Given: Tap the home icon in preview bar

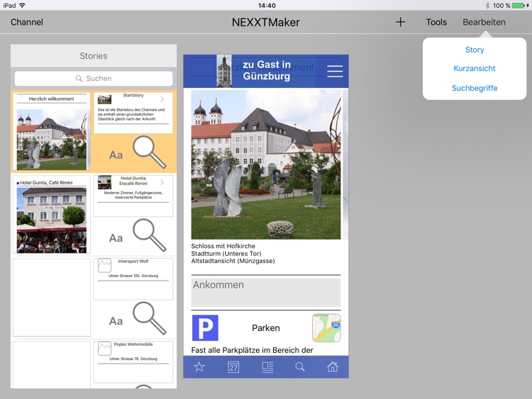Looking at the screenshot, I should click(333, 367).
